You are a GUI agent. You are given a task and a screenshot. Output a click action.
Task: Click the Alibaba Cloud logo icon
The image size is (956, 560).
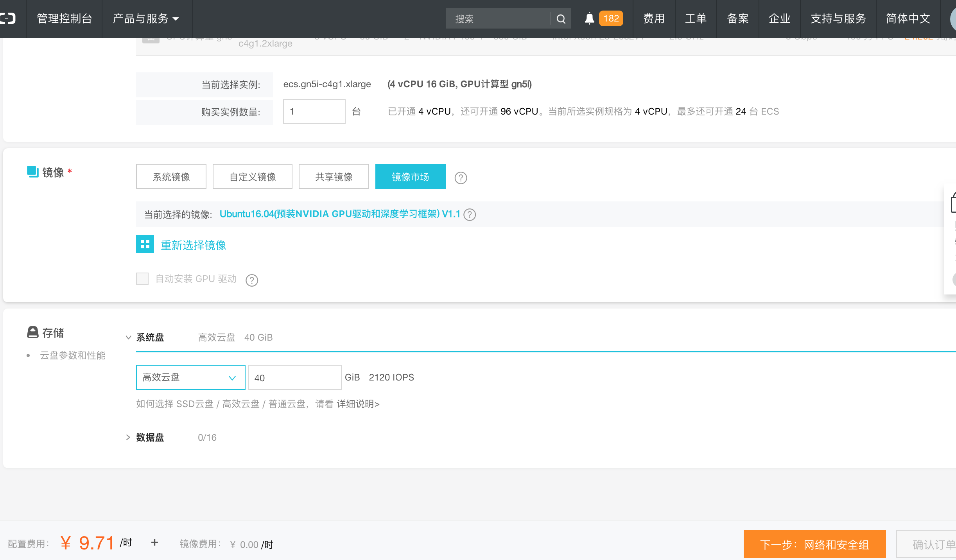7,18
